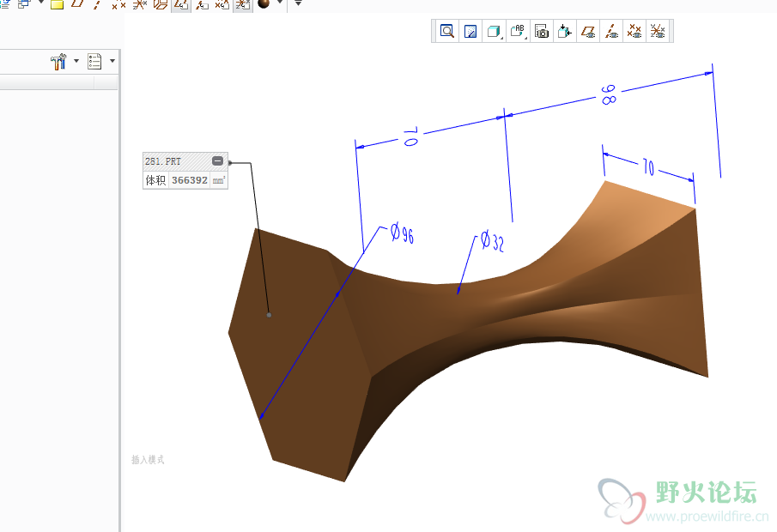The height and width of the screenshot is (532, 777).
Task: Open the annotation display AB menu
Action: point(518,31)
